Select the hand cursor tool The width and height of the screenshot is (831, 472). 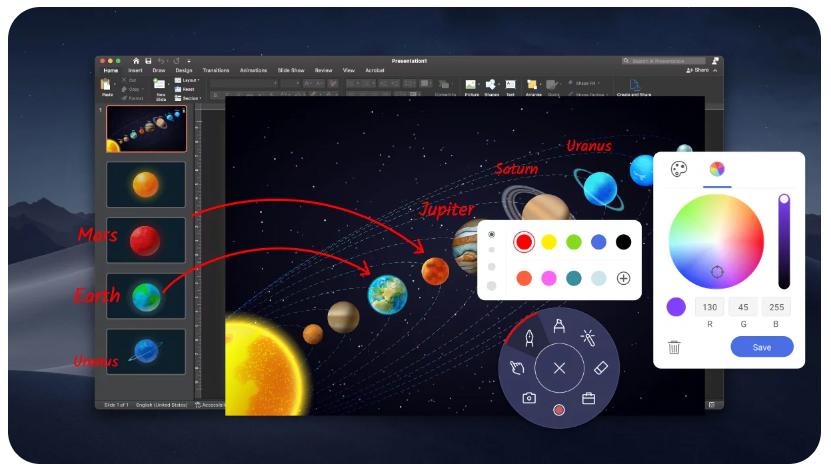click(x=517, y=368)
